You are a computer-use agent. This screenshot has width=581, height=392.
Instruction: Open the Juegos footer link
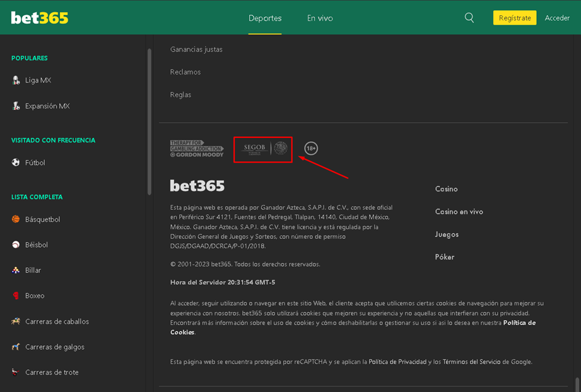[447, 234]
